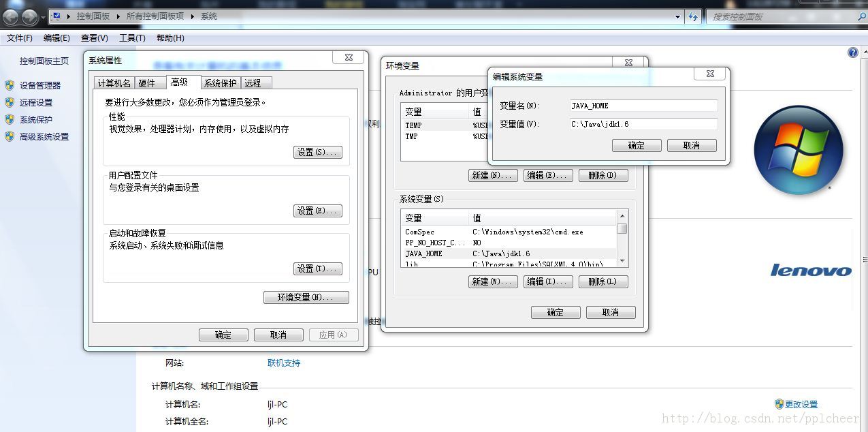Image resolution: width=868 pixels, height=432 pixels.
Task: Click the shield icon beside 系统保护
Action: tap(10, 119)
